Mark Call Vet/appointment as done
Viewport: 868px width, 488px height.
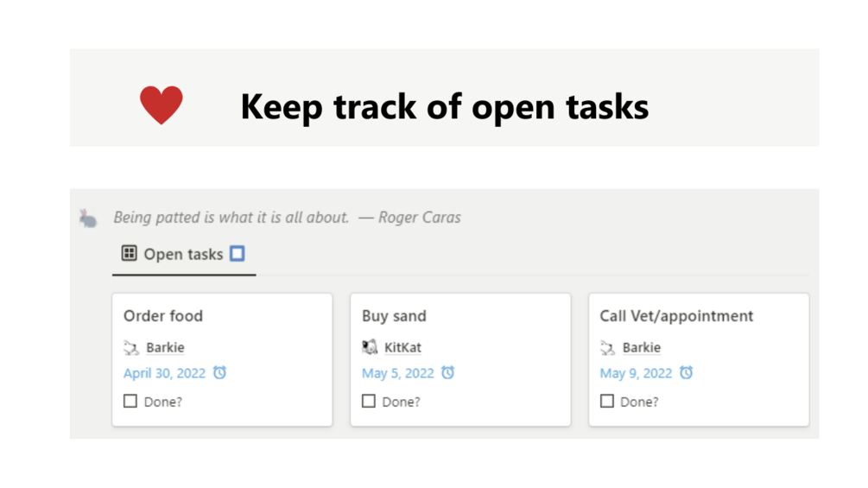[x=607, y=401]
